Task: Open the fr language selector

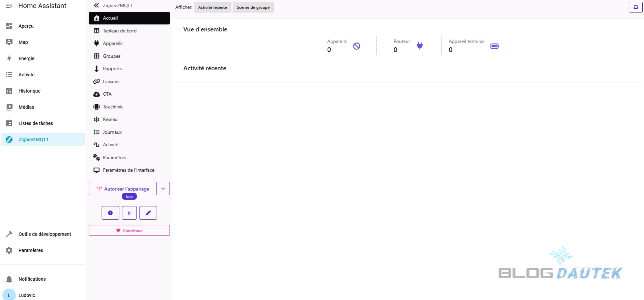Action: [129, 213]
